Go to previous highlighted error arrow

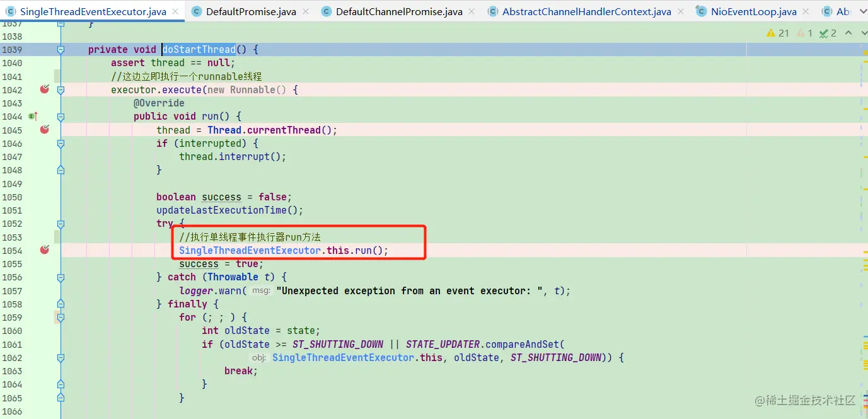tap(848, 33)
